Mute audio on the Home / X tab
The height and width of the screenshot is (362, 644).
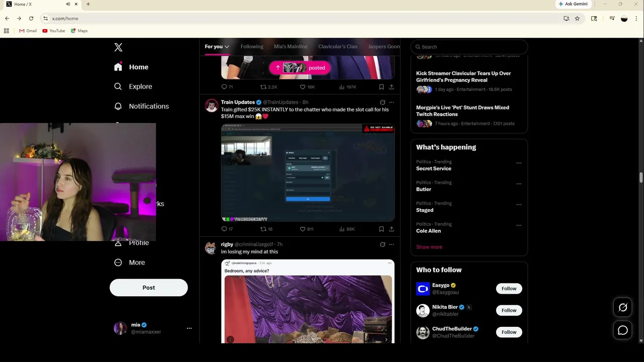[68, 4]
